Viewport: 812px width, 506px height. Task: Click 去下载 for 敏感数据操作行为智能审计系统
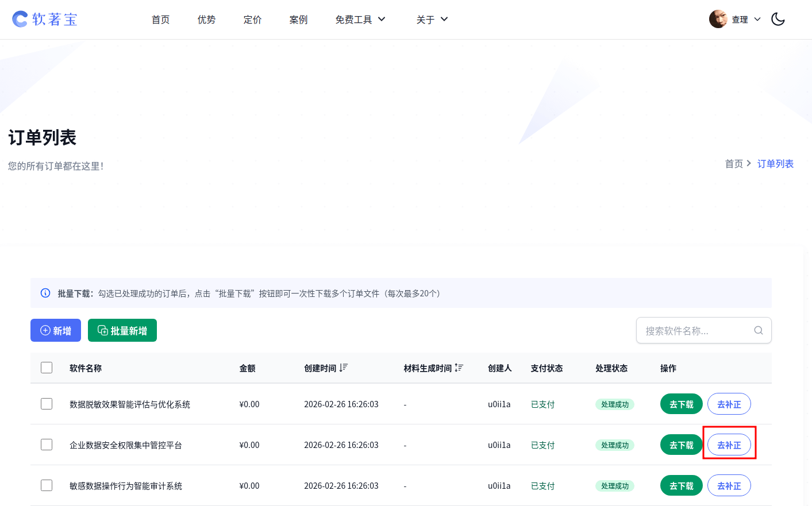(681, 485)
